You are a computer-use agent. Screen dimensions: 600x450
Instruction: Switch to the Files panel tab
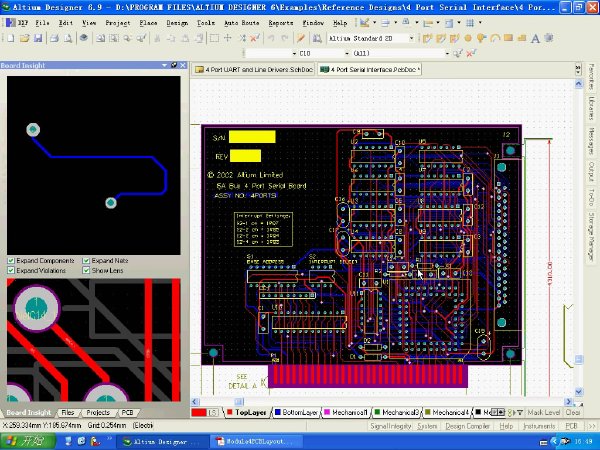(68, 412)
